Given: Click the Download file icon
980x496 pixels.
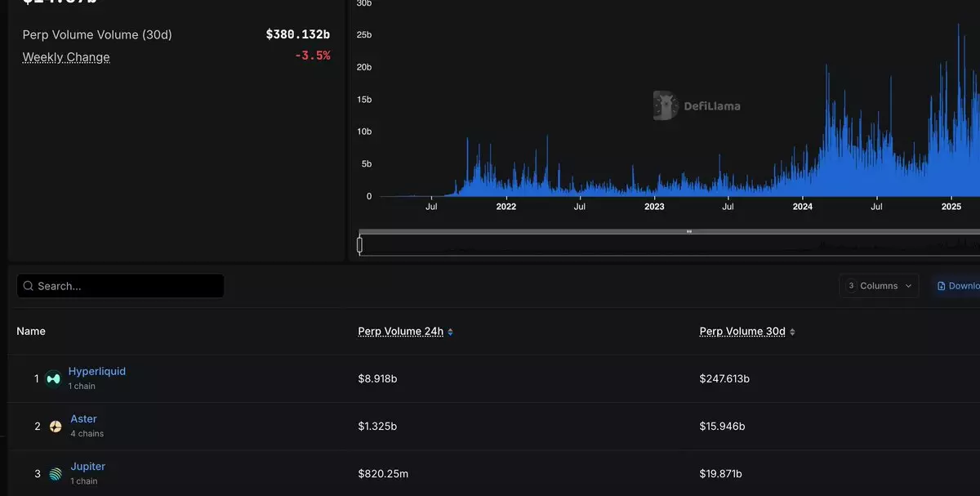Looking at the screenshot, I should pos(941,286).
